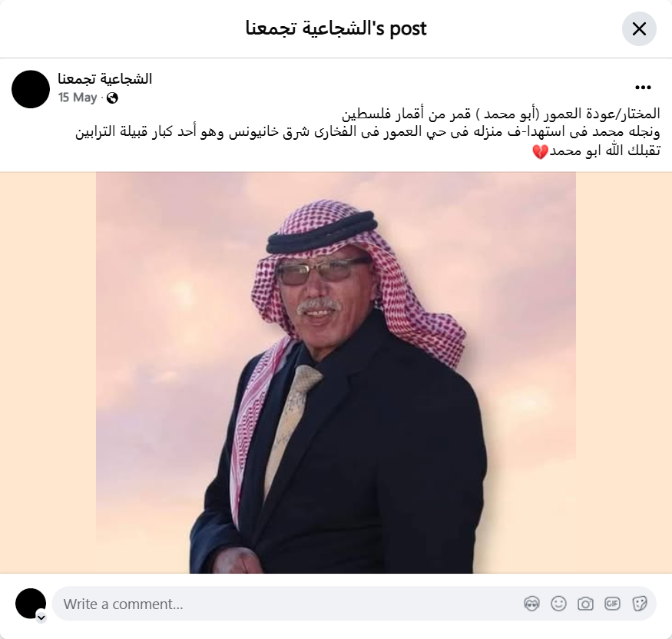Click the peach margin left of the photo
The height and width of the screenshot is (639, 672).
(48, 372)
